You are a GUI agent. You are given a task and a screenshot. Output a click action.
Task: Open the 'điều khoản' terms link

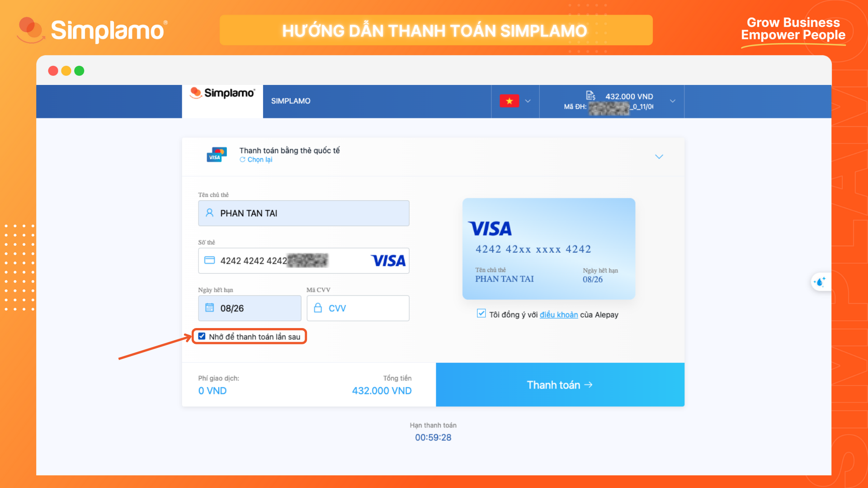point(559,315)
